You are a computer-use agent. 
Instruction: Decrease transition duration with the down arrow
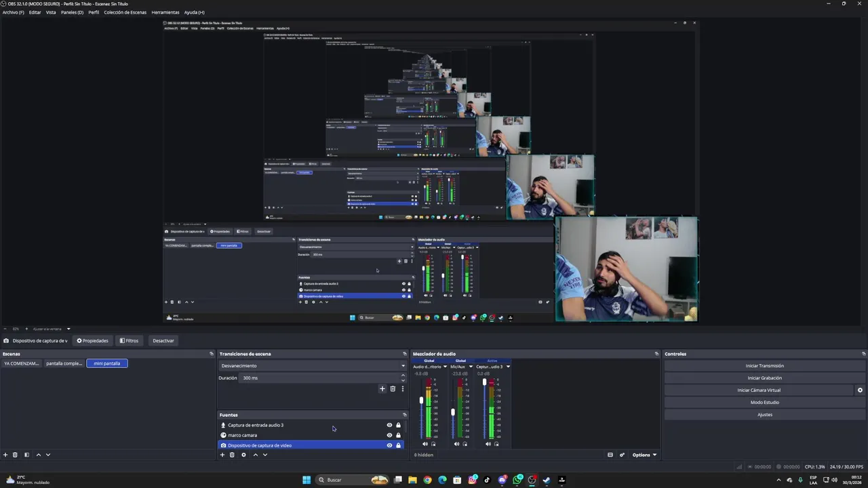pyautogui.click(x=403, y=380)
